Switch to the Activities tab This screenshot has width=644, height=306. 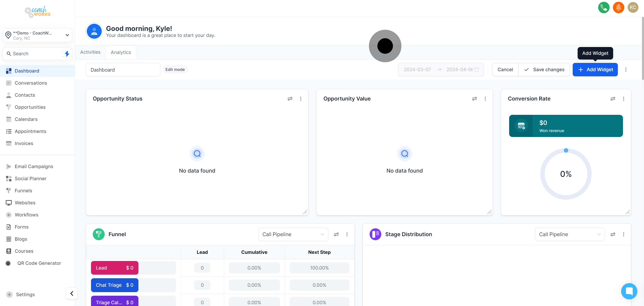click(x=90, y=52)
